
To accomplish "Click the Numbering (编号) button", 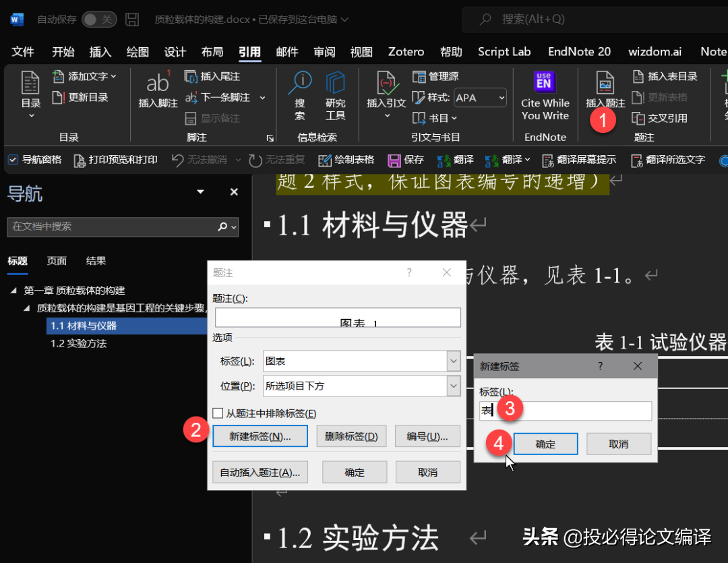I will point(427,436).
